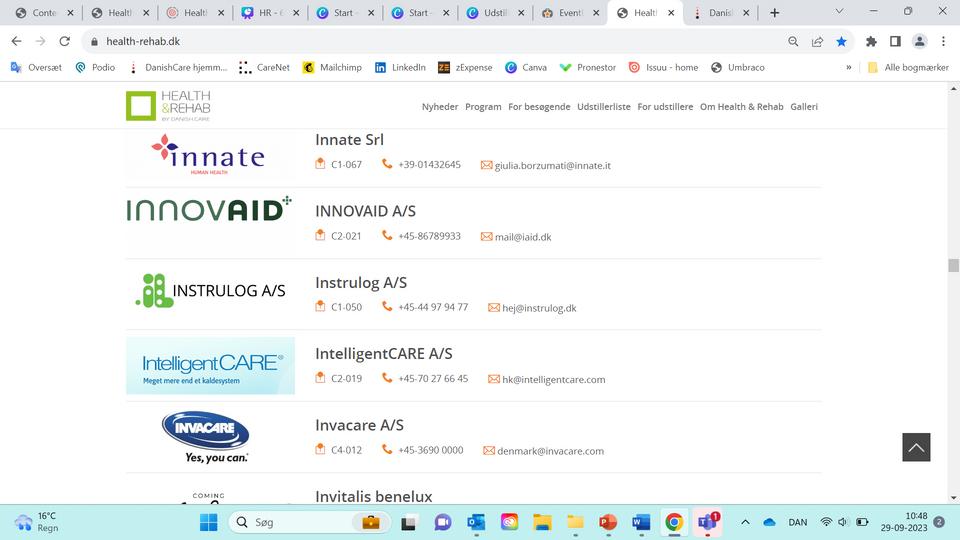Open Outlook from the taskbar
Image resolution: width=960 pixels, height=540 pixels.
tap(476, 522)
